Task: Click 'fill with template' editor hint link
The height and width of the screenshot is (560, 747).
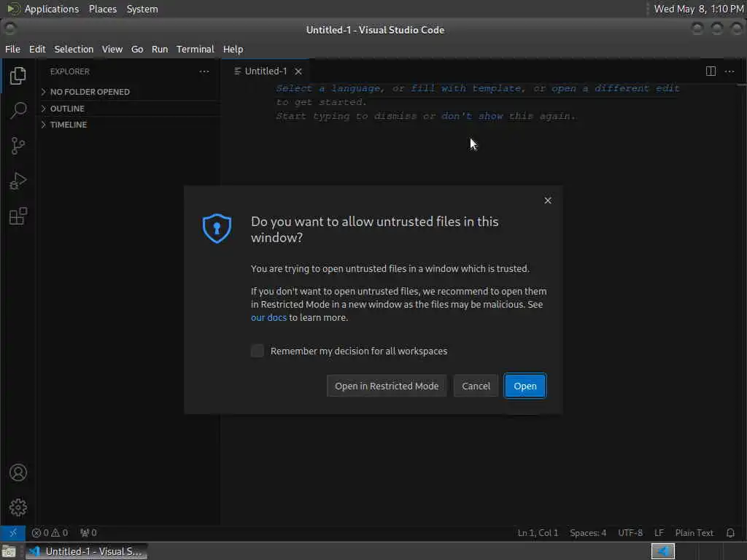Action: coord(467,88)
